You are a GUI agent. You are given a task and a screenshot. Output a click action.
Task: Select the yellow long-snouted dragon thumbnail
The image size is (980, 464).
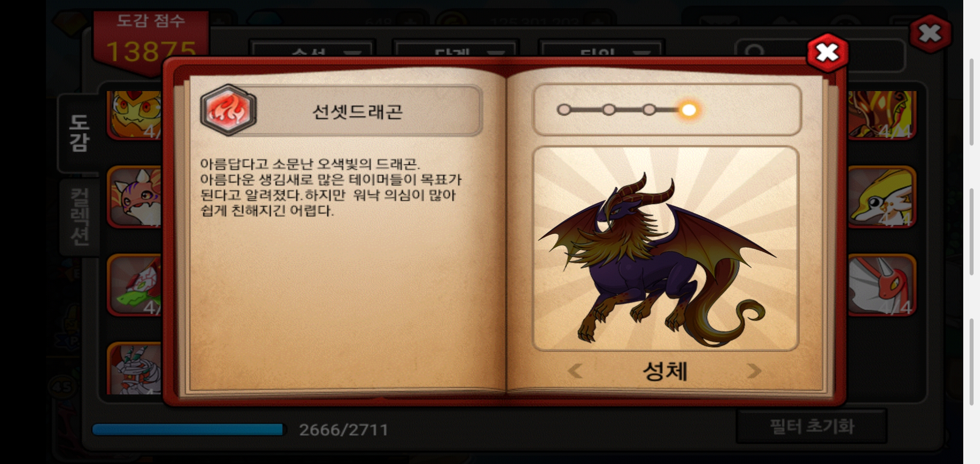click(x=882, y=197)
